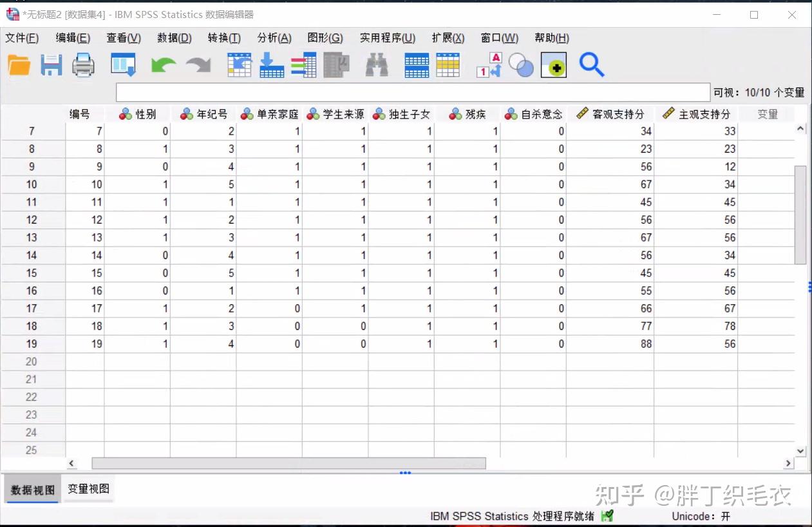Select the 客观支持分 column header
This screenshot has width=812, height=527.
click(x=610, y=114)
